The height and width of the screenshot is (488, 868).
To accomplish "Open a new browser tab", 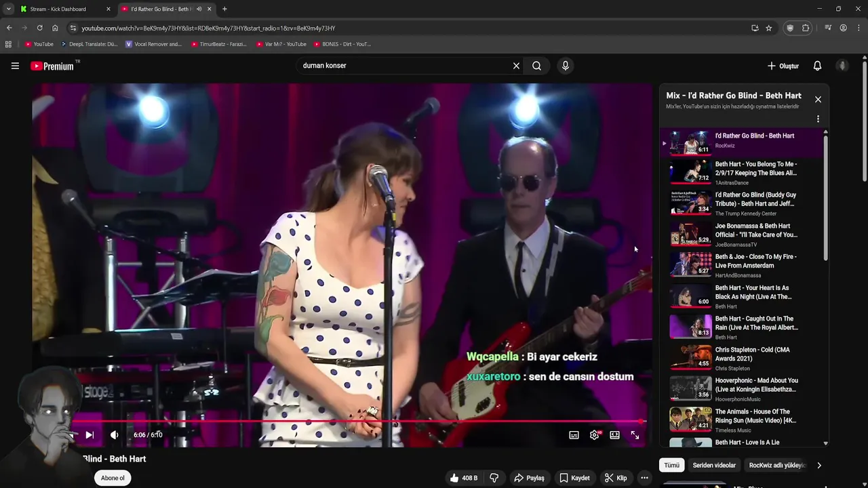I will coord(224,9).
